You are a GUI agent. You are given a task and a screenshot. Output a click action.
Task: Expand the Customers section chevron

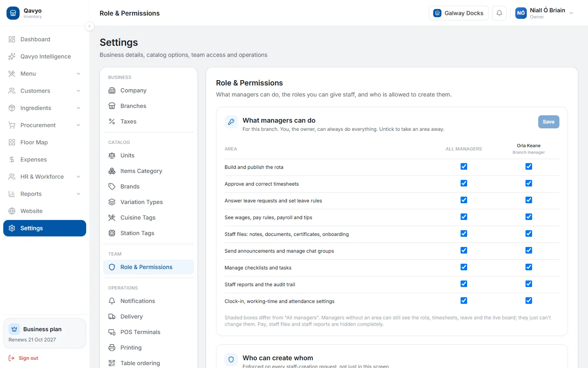[78, 91]
